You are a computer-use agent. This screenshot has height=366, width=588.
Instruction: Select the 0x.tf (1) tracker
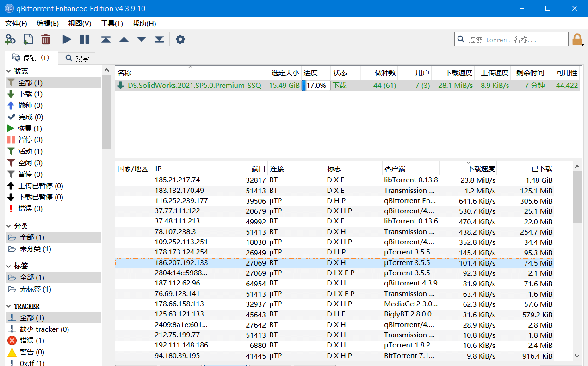(x=53, y=363)
